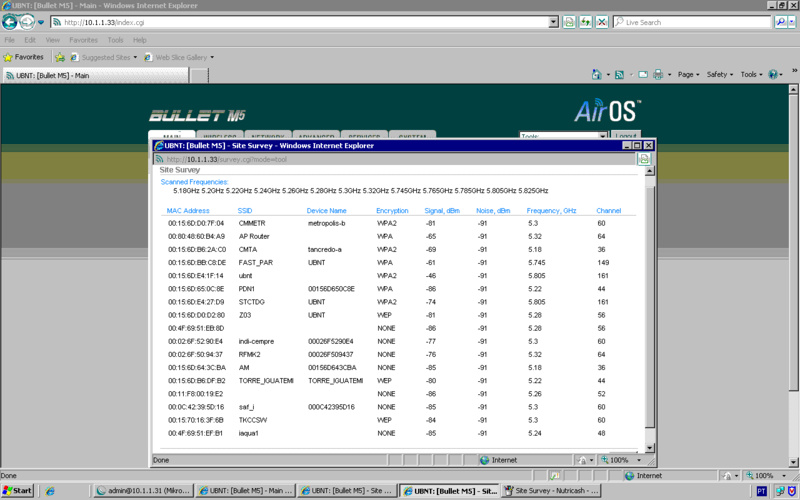This screenshot has height=500, width=800.
Task: Open the Help menu
Action: (x=139, y=40)
